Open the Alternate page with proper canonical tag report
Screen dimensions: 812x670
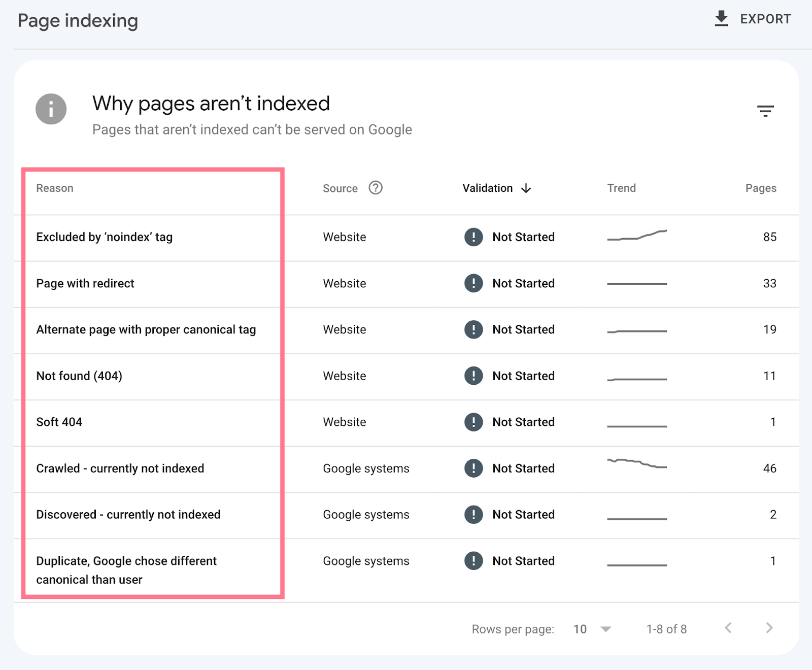click(x=146, y=329)
